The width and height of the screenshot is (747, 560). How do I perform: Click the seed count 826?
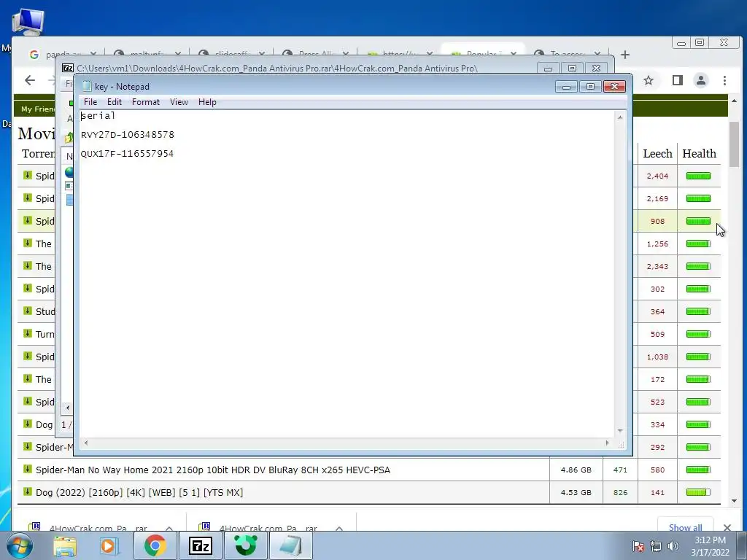(x=620, y=492)
